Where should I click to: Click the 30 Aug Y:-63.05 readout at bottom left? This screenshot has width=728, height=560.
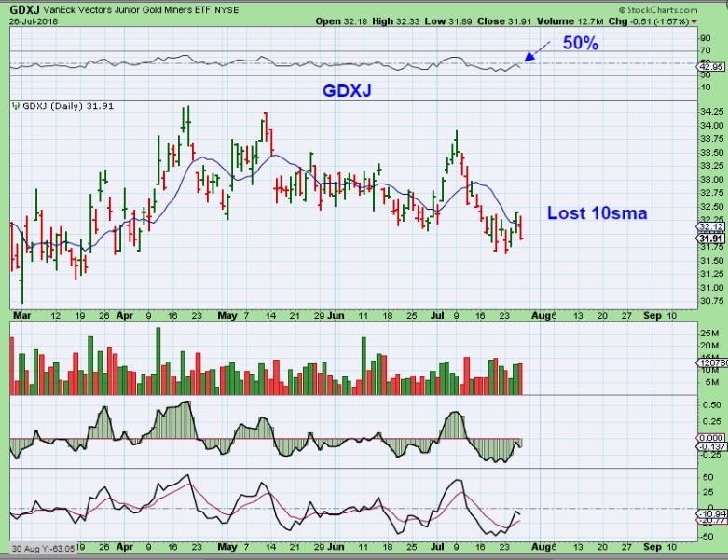click(x=43, y=549)
